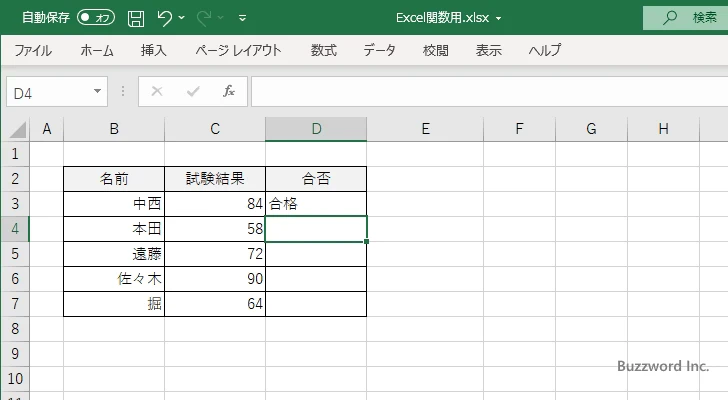Click the cell containing 堀
The image size is (728, 400).
pos(114,304)
